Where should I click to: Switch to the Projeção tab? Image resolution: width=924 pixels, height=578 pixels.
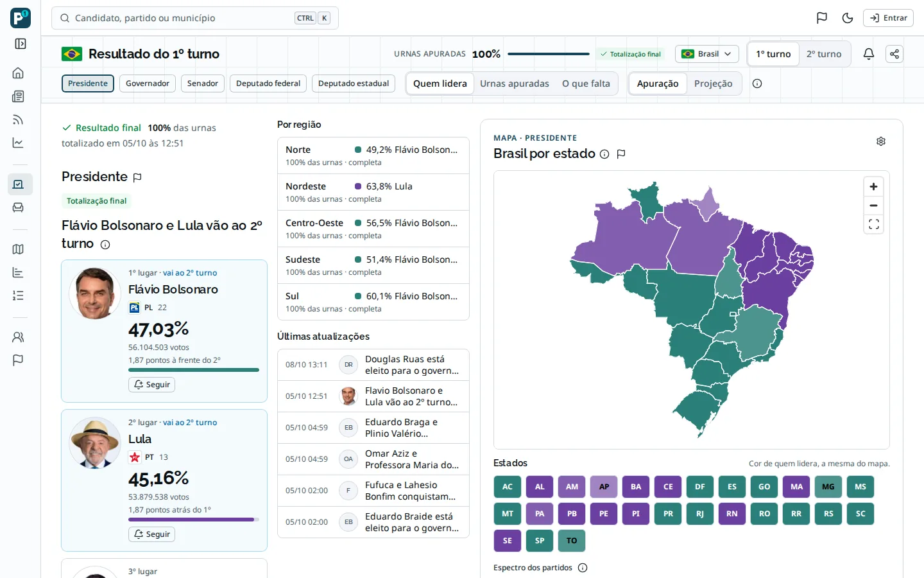coord(714,83)
